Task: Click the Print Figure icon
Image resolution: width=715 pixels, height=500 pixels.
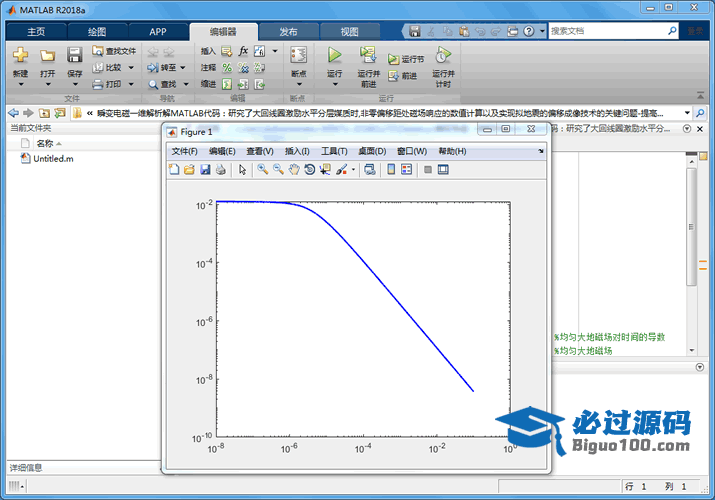Action: pyautogui.click(x=220, y=170)
